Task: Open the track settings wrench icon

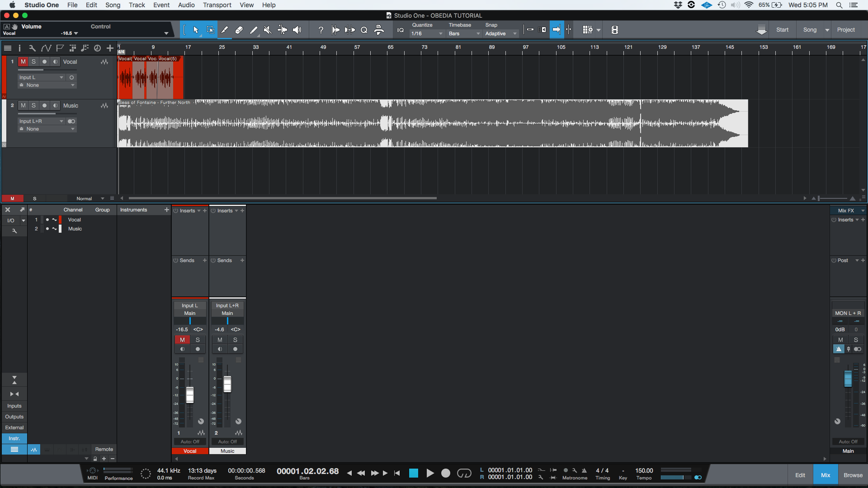Action: (32, 48)
